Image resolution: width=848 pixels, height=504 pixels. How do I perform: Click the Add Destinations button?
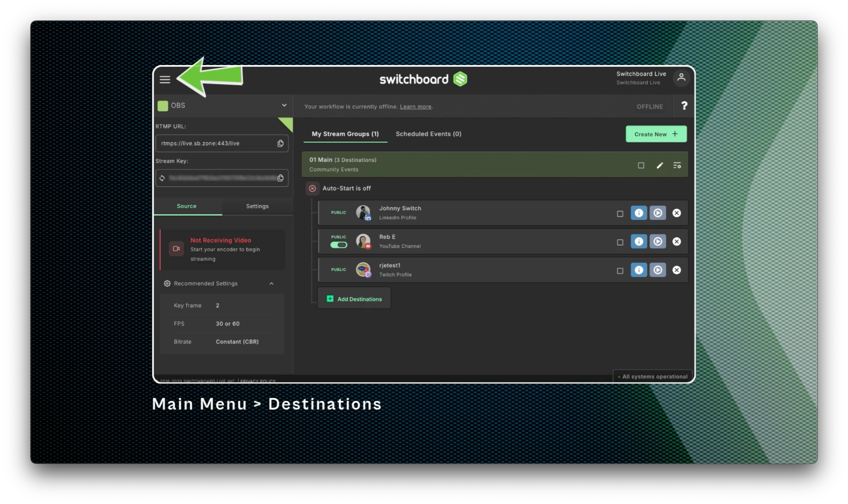(354, 298)
